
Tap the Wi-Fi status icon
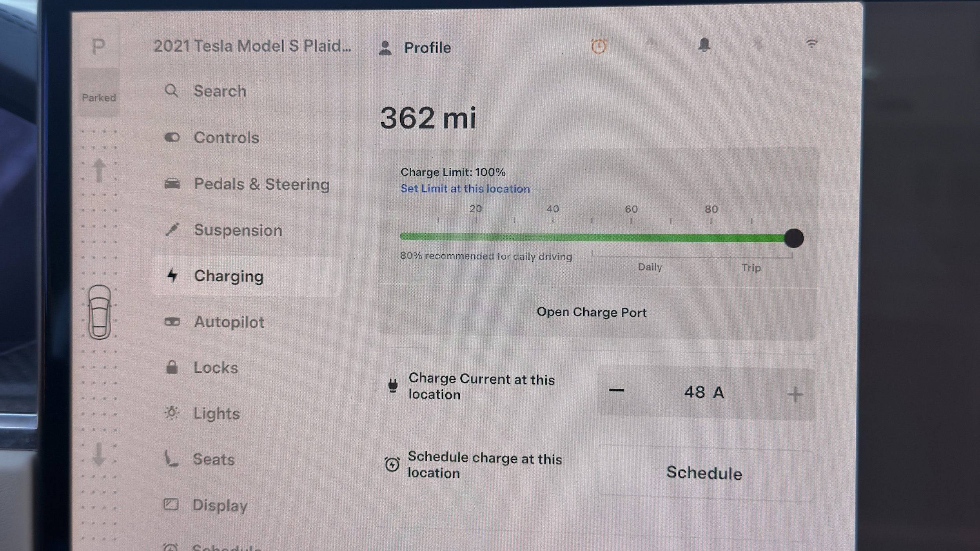pos(811,43)
